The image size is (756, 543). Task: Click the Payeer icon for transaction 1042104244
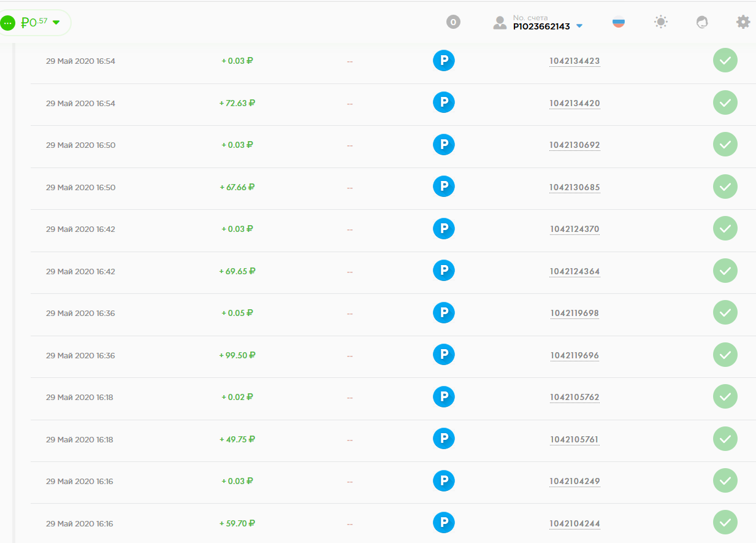444,523
